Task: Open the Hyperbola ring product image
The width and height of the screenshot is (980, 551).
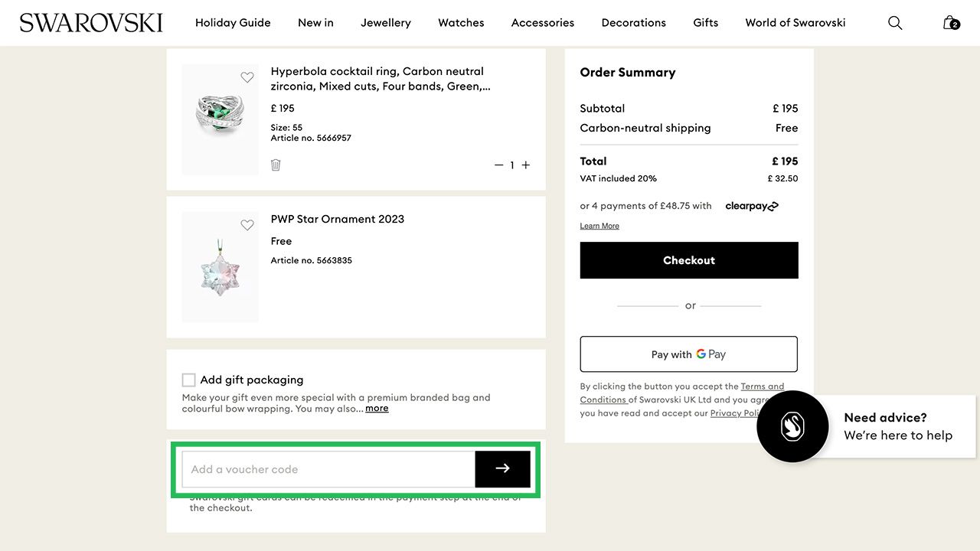Action: [x=220, y=119]
